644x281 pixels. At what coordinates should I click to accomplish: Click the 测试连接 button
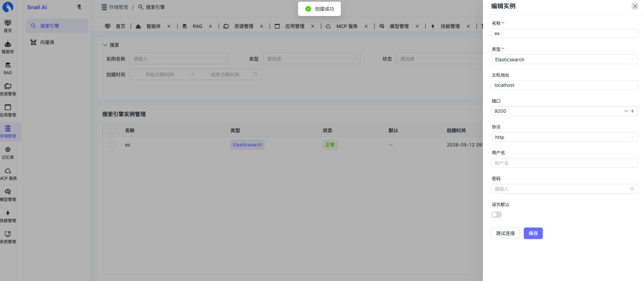[505, 233]
